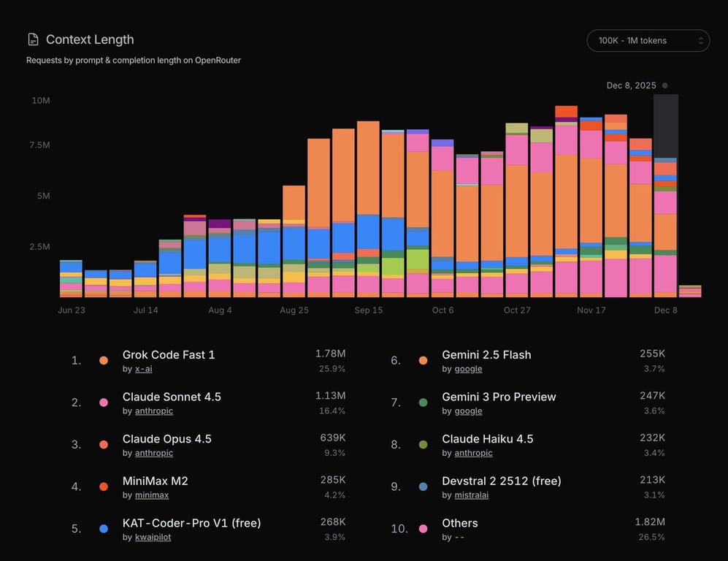Click the blue dot beside KAT-Coder-Pro V1
Viewport: 728px width, 561px height.
[103, 528]
